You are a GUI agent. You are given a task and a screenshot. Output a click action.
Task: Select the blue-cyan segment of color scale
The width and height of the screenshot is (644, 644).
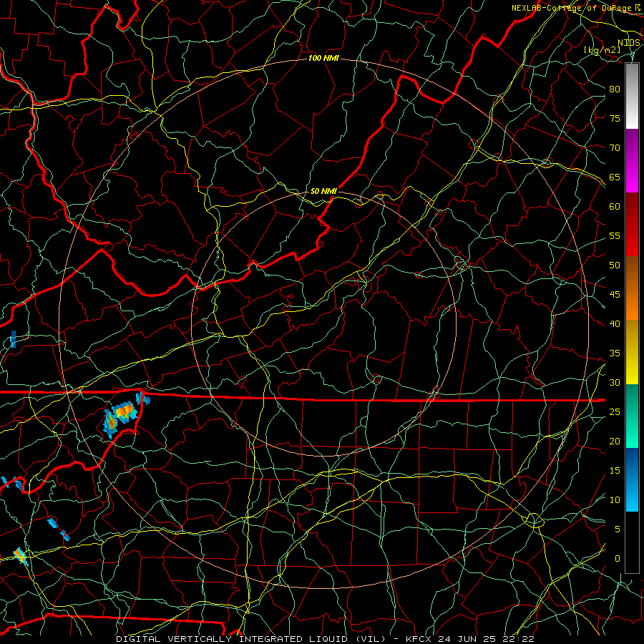[632, 479]
